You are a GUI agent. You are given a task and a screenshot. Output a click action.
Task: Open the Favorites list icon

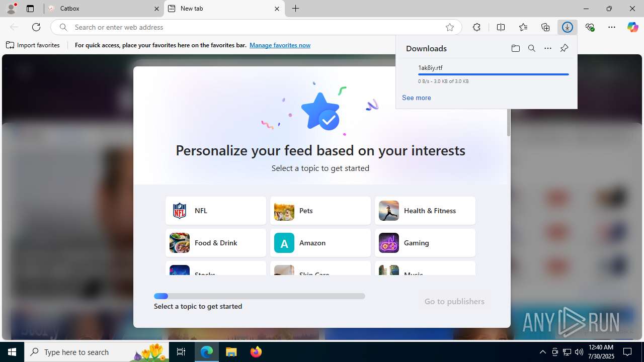coord(523,27)
